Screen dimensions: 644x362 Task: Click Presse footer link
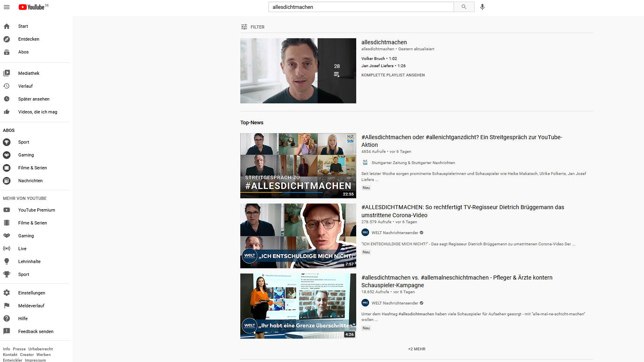point(19,349)
